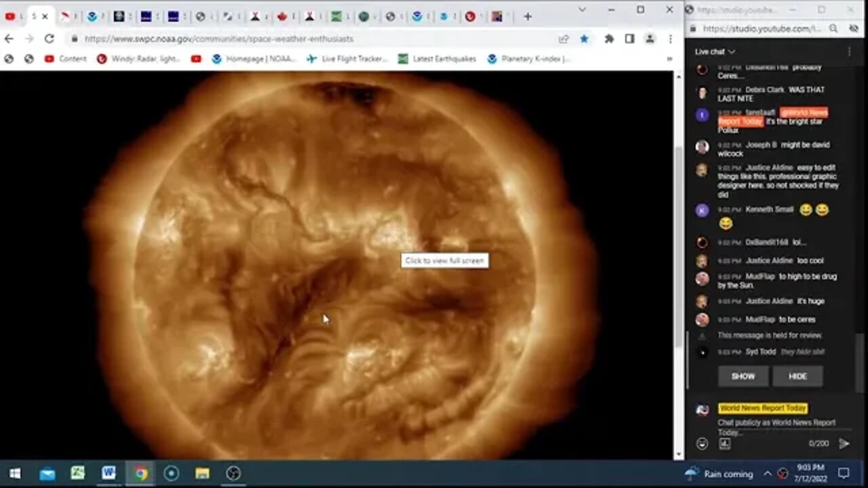Open OBS Studio from the taskbar
This screenshot has width=868, height=488.
233,473
